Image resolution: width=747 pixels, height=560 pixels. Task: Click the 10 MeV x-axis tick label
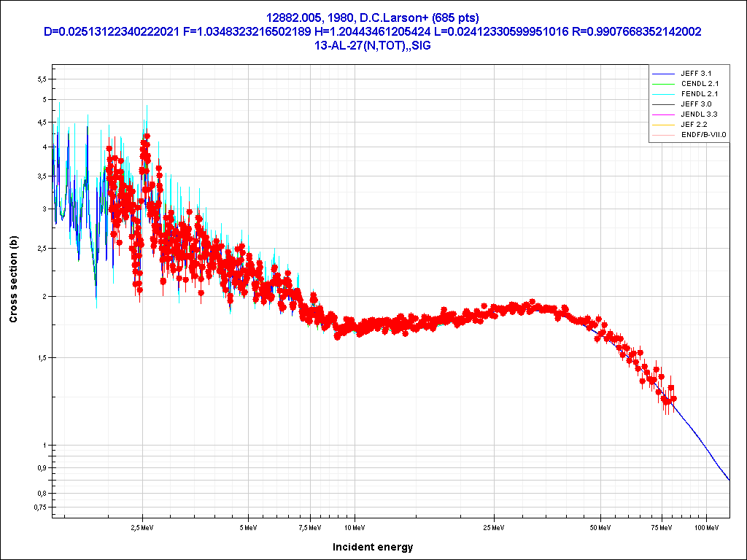[355, 526]
